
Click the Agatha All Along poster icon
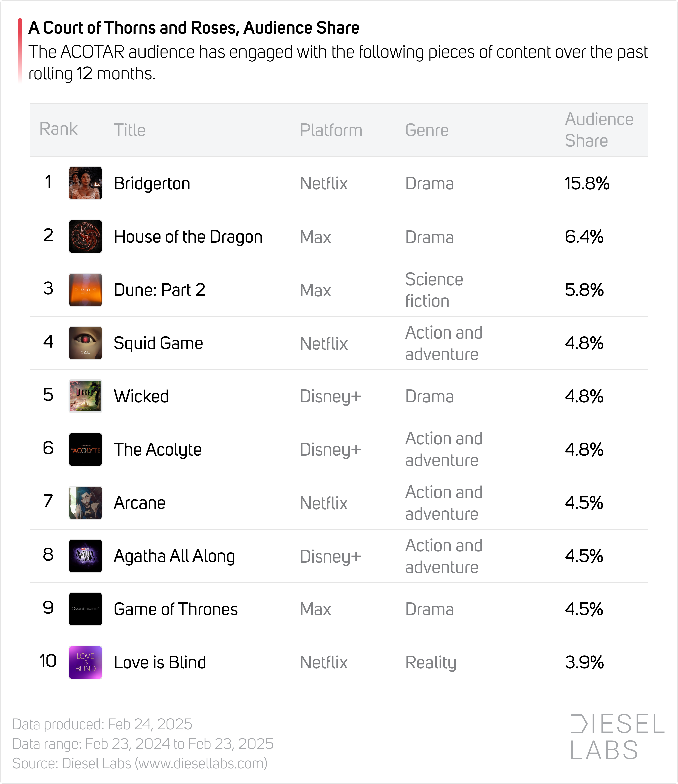(85, 556)
